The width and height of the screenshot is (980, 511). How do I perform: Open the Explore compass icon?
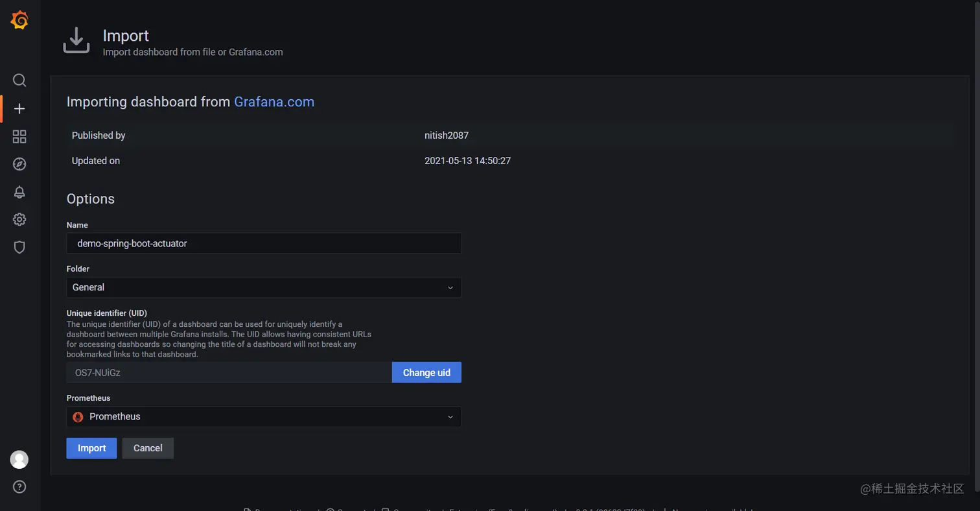click(x=19, y=164)
